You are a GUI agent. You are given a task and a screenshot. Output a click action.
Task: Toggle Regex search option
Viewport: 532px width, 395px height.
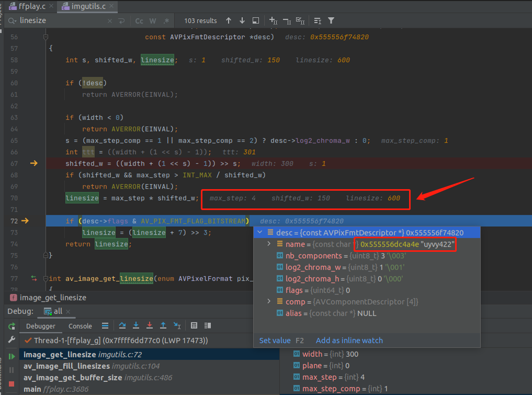(x=166, y=21)
